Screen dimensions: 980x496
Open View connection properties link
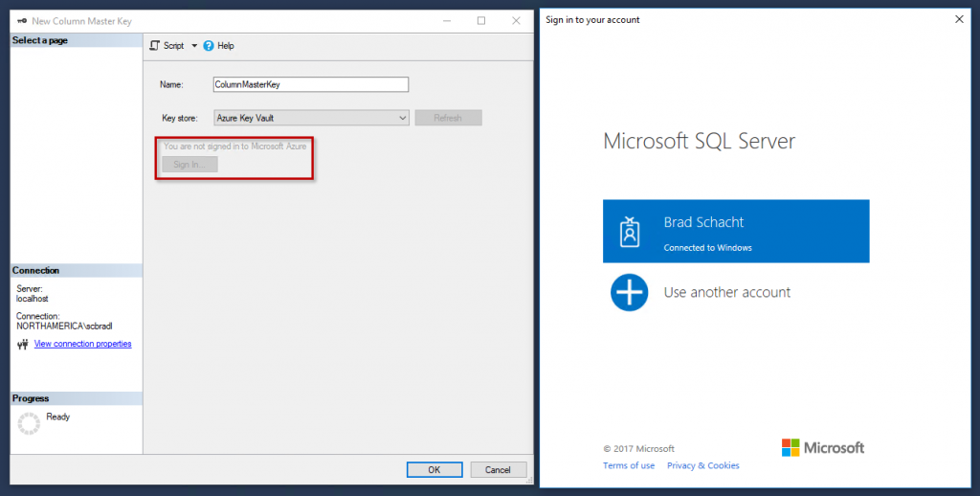tap(82, 344)
